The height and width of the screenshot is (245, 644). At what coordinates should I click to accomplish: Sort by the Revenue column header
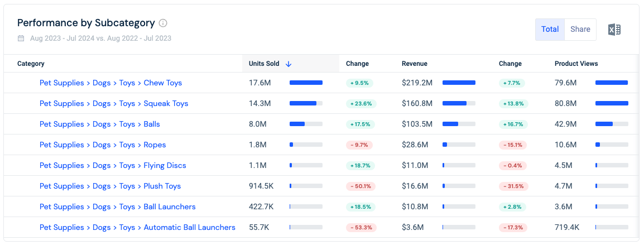[x=415, y=64]
